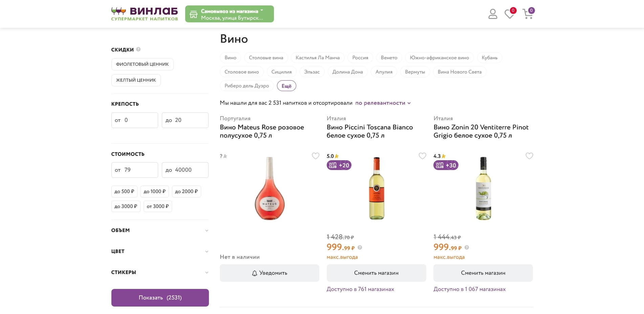Click the help icon next to Скидки

pos(138,49)
